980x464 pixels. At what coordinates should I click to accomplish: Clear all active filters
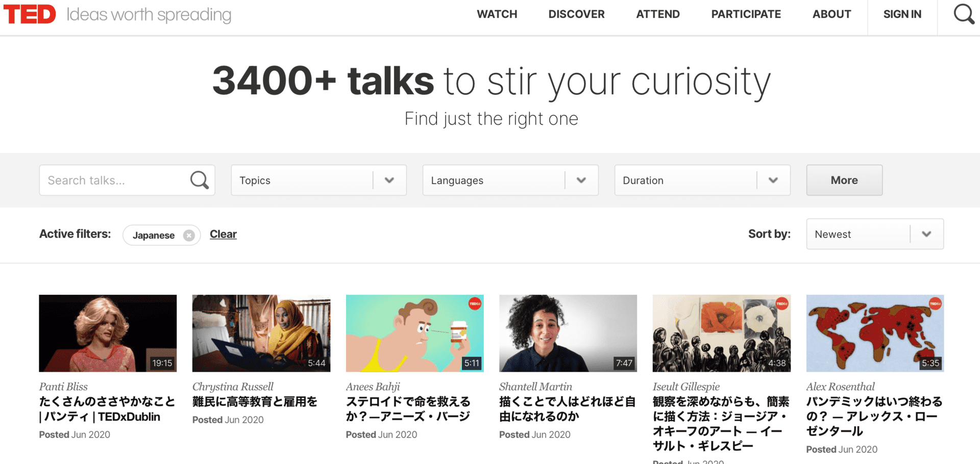223,234
